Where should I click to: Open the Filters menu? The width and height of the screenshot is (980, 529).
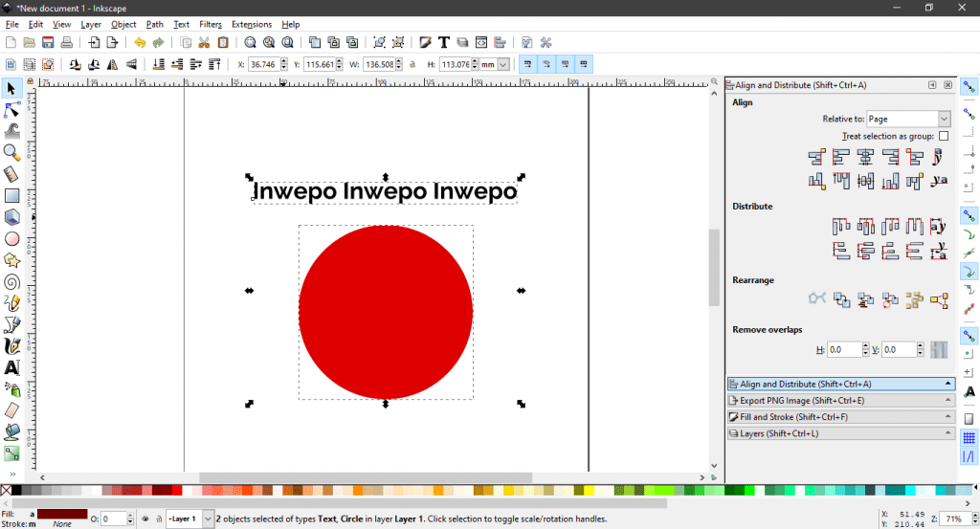210,24
